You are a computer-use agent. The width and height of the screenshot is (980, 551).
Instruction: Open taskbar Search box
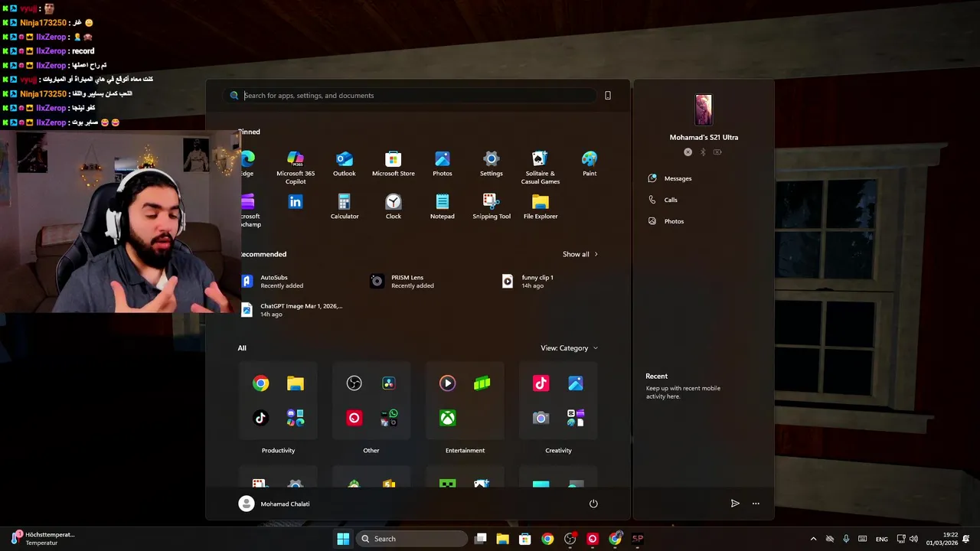coord(413,539)
